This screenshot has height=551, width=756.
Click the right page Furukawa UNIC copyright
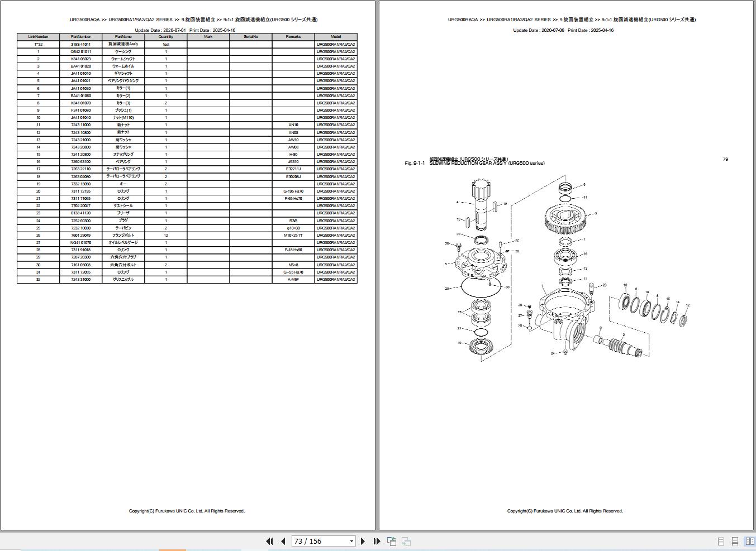[x=565, y=511]
